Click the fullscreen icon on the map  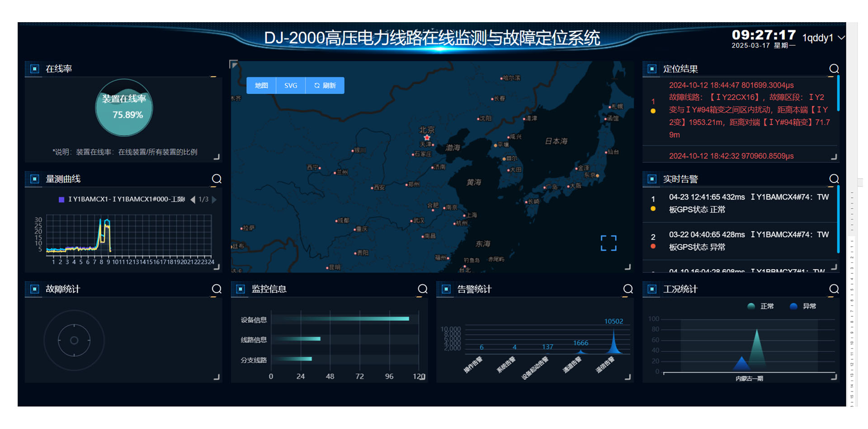click(x=609, y=243)
